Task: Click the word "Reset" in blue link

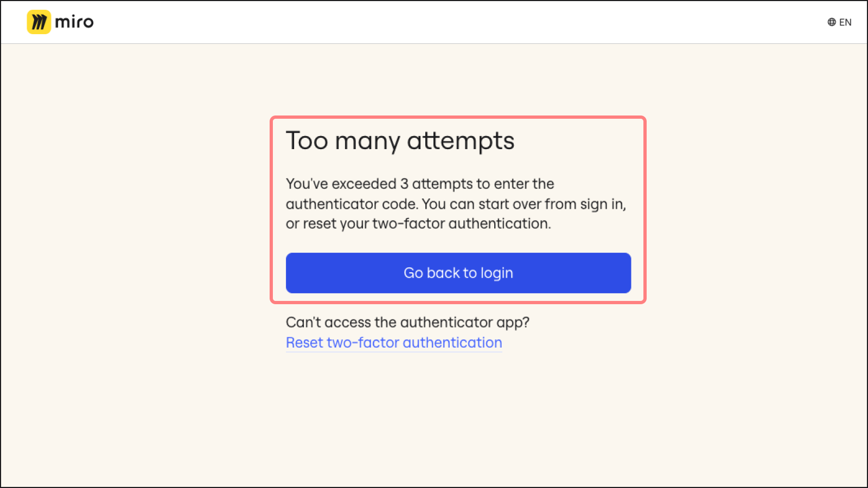Action: [x=304, y=343]
